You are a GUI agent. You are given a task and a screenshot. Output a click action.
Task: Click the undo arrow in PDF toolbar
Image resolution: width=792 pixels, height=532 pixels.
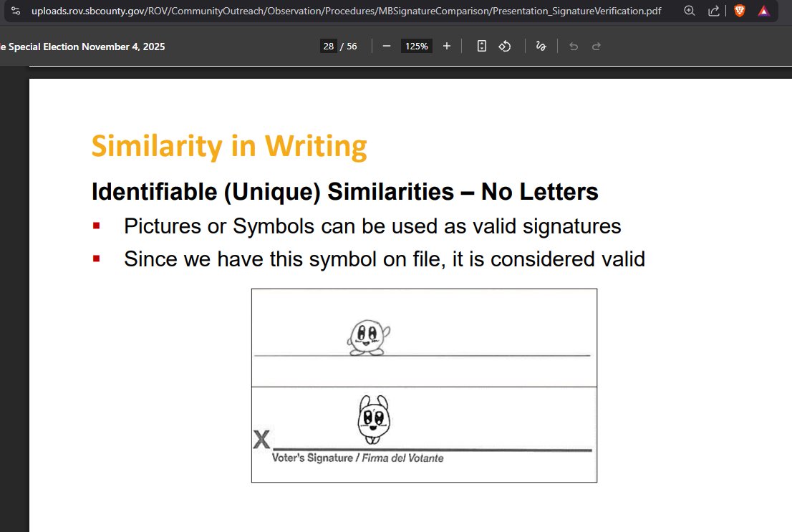coord(574,47)
